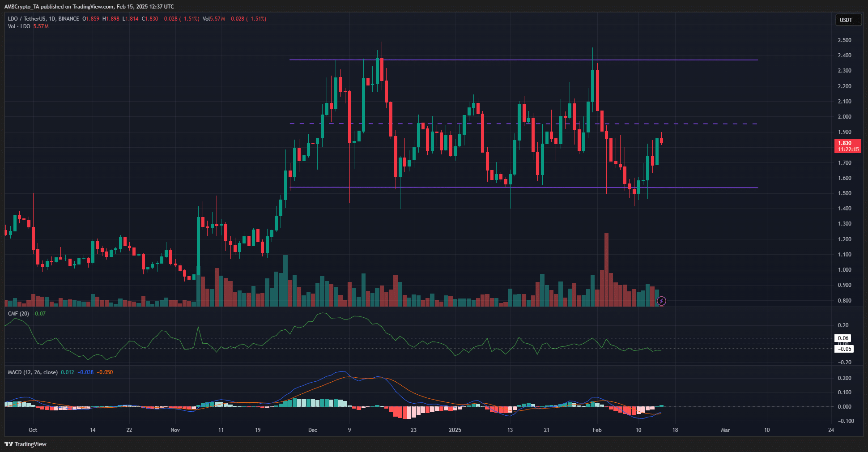Click the 2025 label on the time axis
Viewport: 868px width, 452px height.
click(x=455, y=430)
